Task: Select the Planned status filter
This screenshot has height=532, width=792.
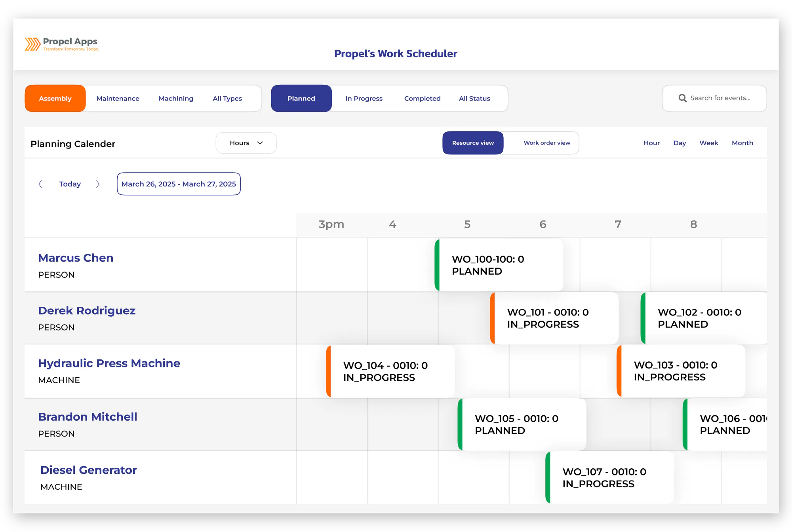Action: [x=301, y=98]
